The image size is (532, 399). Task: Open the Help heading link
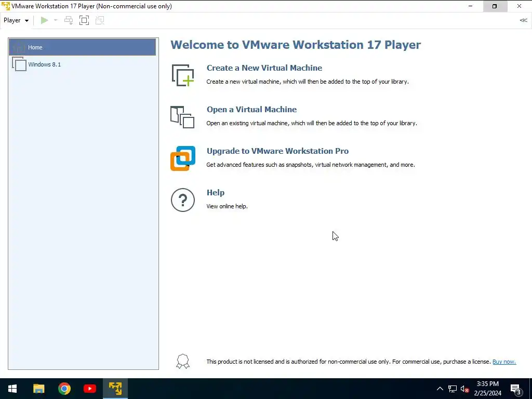[216, 192]
